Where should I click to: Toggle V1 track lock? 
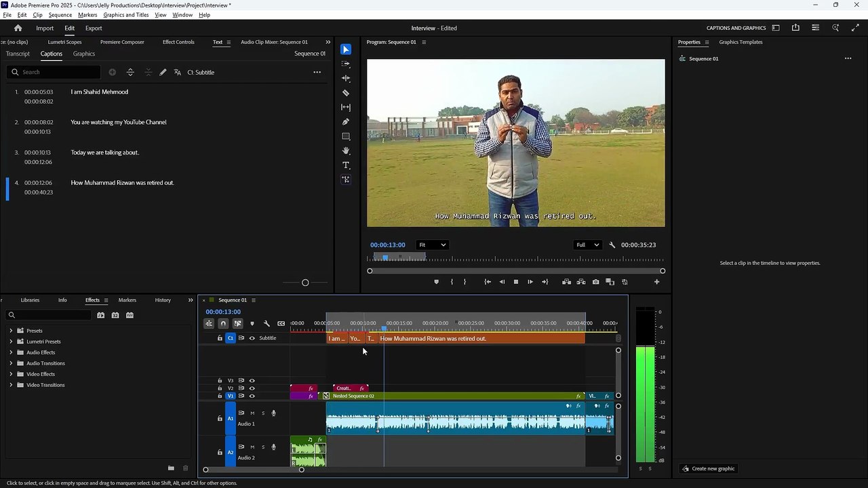tap(220, 396)
